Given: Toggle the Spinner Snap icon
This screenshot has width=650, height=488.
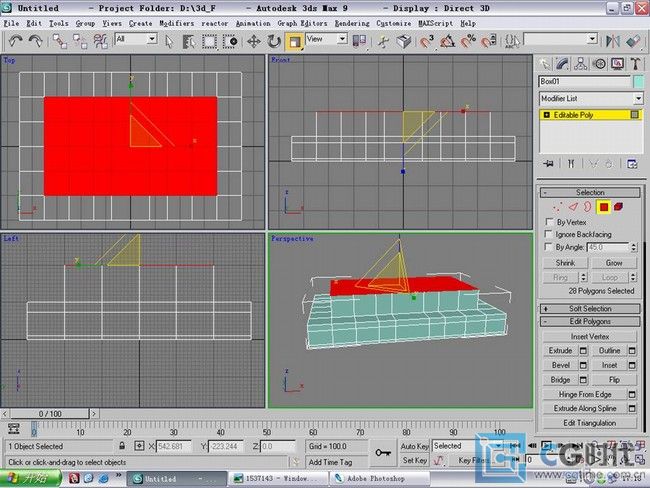Looking at the screenshot, I should [489, 41].
